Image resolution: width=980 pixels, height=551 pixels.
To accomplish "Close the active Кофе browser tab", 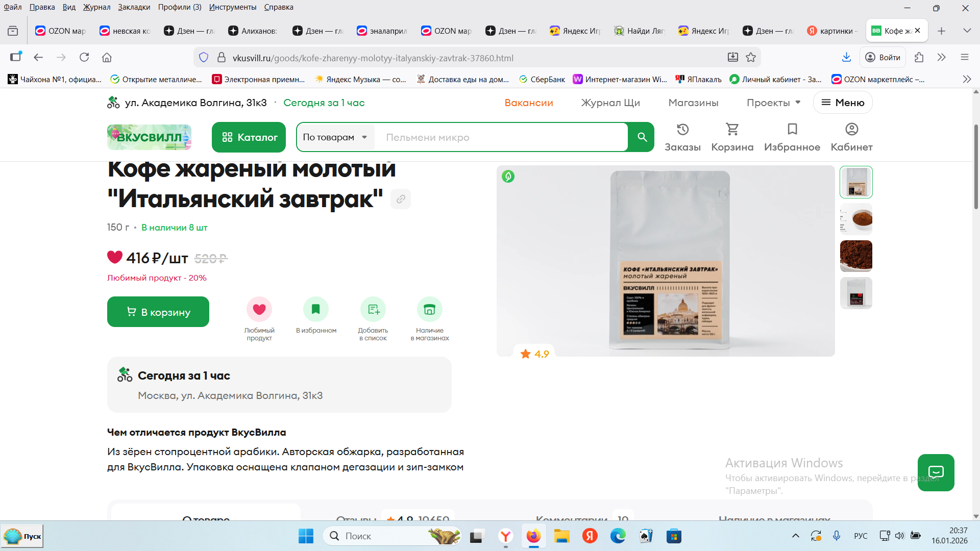I will [x=917, y=31].
